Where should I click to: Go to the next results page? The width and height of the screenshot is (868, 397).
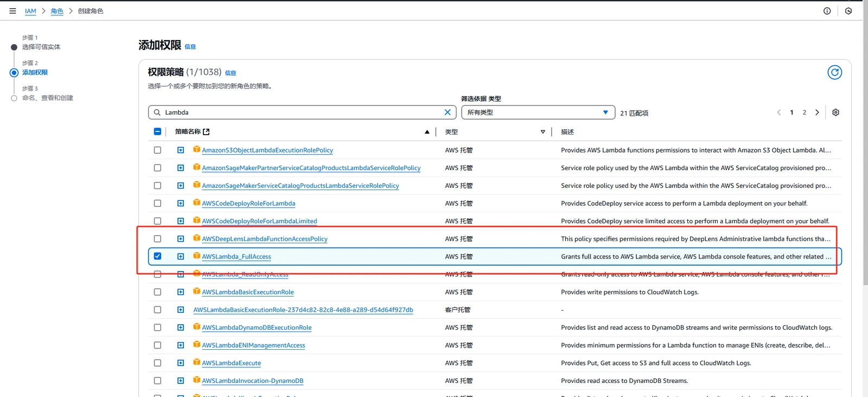click(x=817, y=112)
